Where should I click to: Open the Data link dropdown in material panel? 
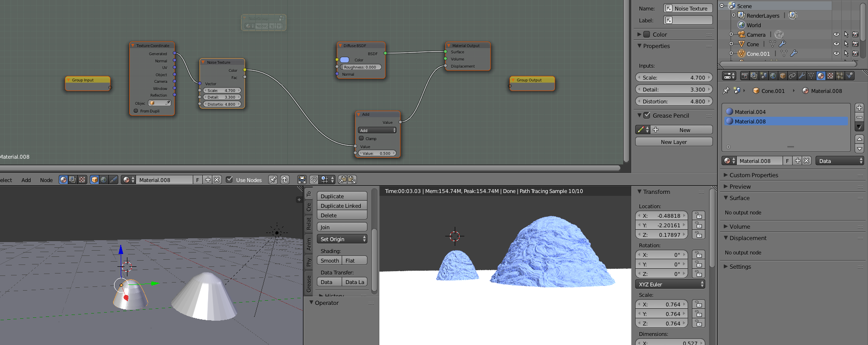(x=840, y=161)
